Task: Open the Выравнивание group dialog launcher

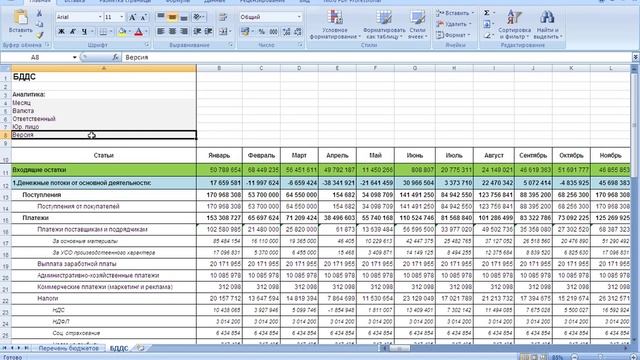Action: (x=231, y=45)
